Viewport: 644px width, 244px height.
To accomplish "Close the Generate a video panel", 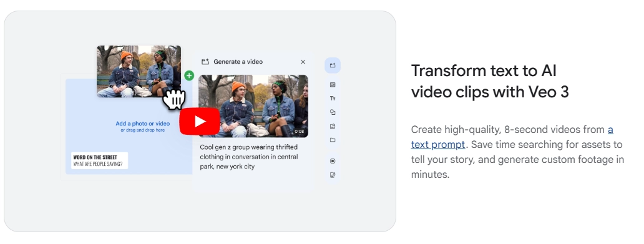I will [303, 62].
